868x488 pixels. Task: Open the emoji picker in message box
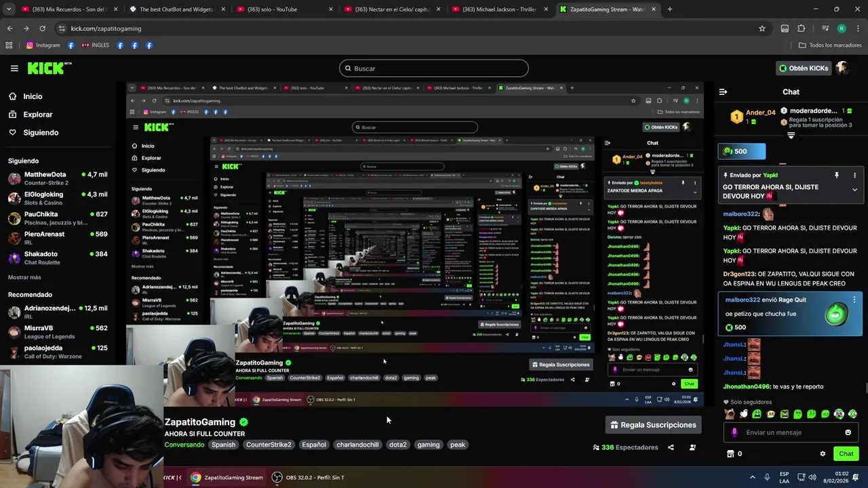click(848, 432)
